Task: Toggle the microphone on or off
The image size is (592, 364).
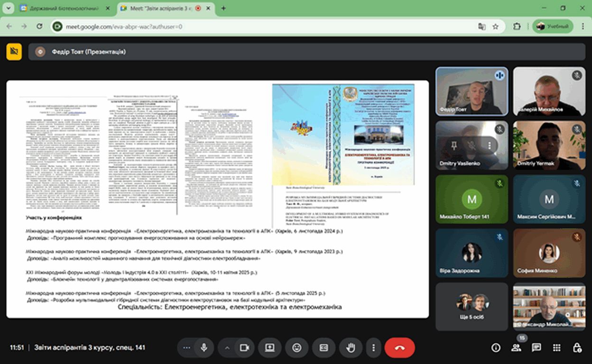Action: click(x=204, y=347)
